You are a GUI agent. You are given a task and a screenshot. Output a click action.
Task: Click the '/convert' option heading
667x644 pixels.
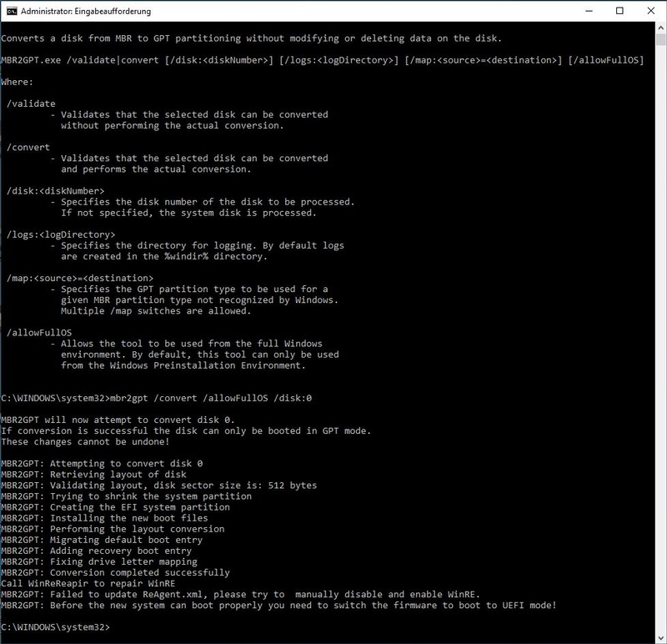point(28,148)
